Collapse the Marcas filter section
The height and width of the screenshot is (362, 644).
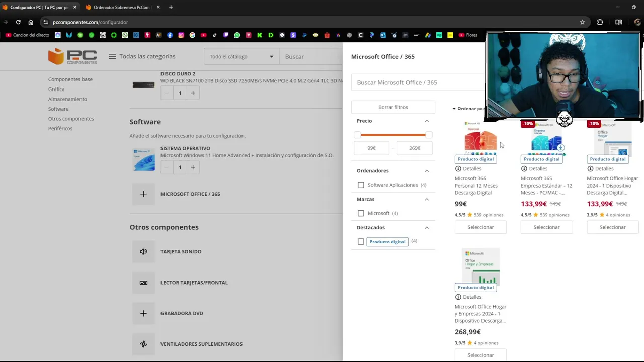[x=427, y=199]
